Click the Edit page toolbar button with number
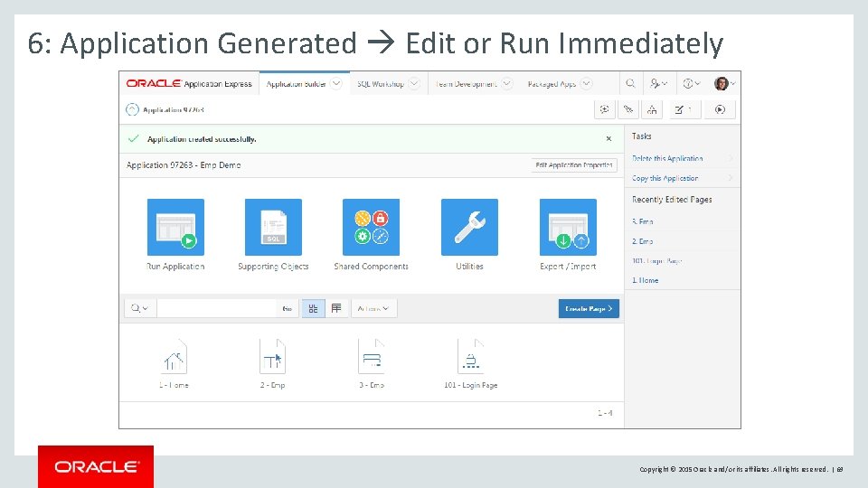868x488 pixels. click(684, 109)
